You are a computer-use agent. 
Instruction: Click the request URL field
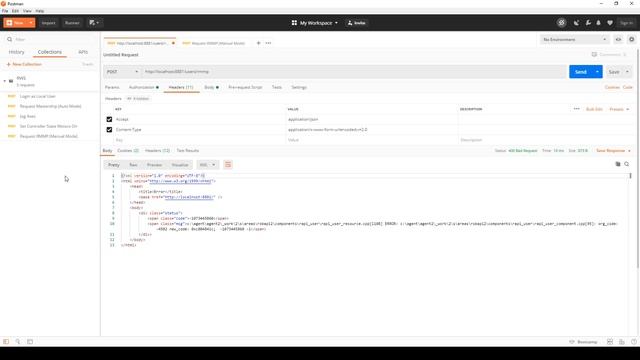pyautogui.click(x=354, y=72)
